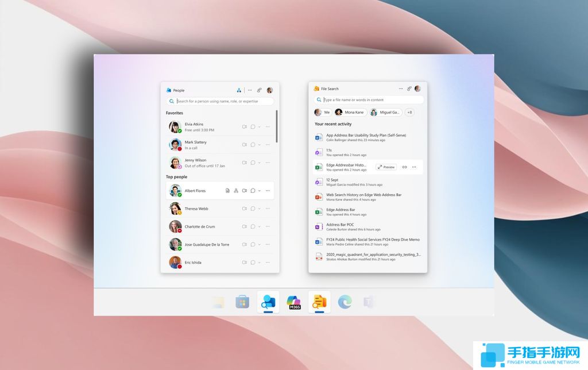Screen dimensions: 588x370
Task: Click the People app icon in the panel header
Action: [x=168, y=89]
